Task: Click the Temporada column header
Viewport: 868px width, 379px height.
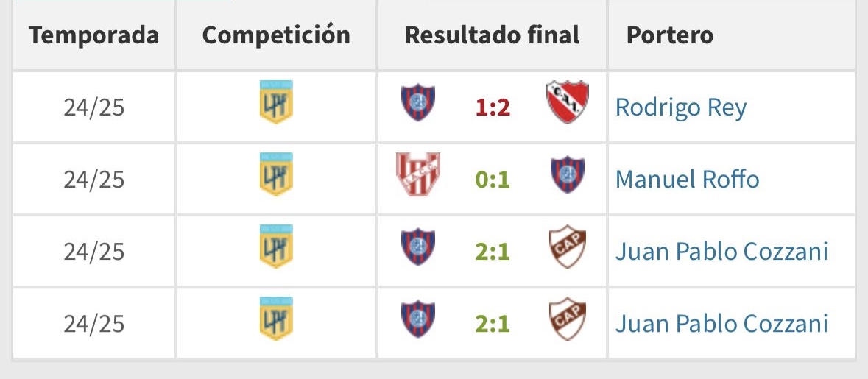Action: point(94,35)
